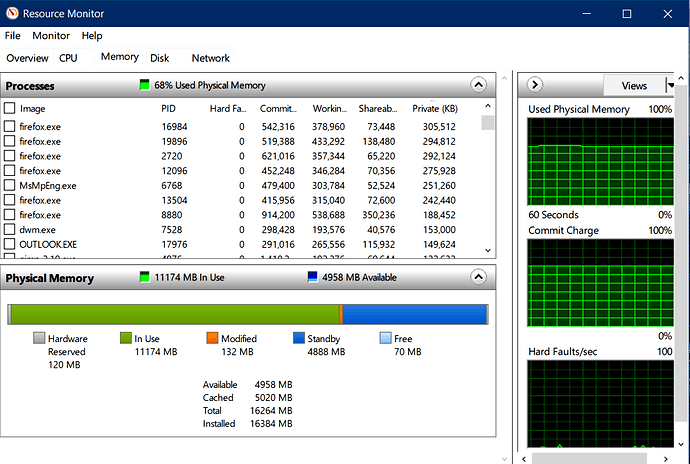
Task: Click the process list vertical scrollbar
Action: [x=488, y=180]
